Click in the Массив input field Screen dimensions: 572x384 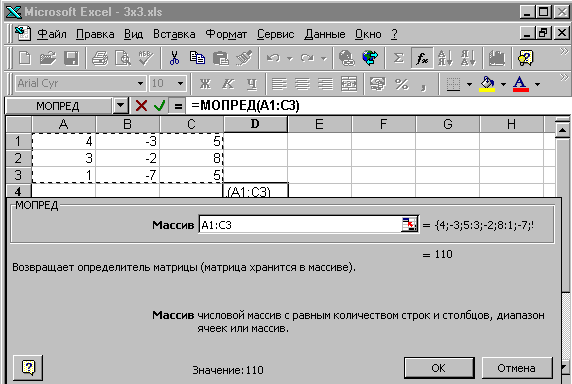(300, 225)
